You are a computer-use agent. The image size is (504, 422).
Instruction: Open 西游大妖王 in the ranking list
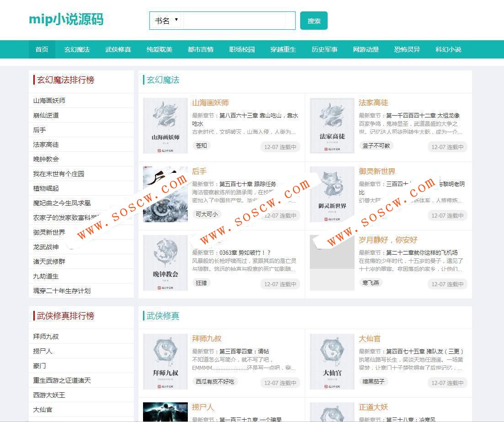click(x=49, y=395)
